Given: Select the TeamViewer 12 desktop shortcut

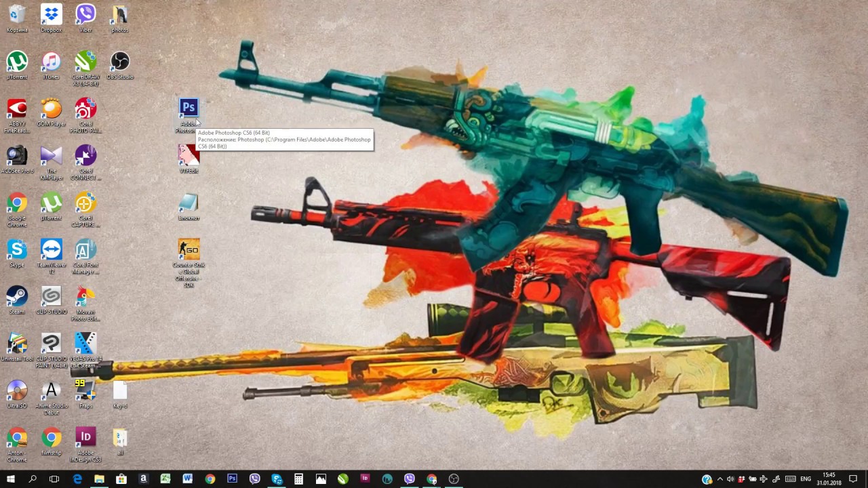Looking at the screenshot, I should [51, 256].
